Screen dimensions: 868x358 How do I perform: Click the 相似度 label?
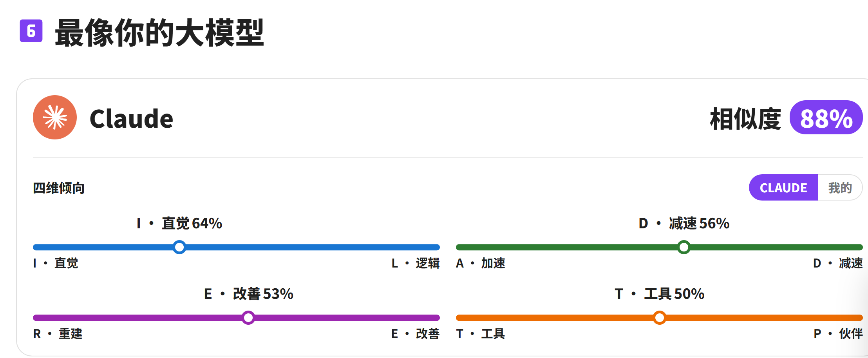(745, 119)
